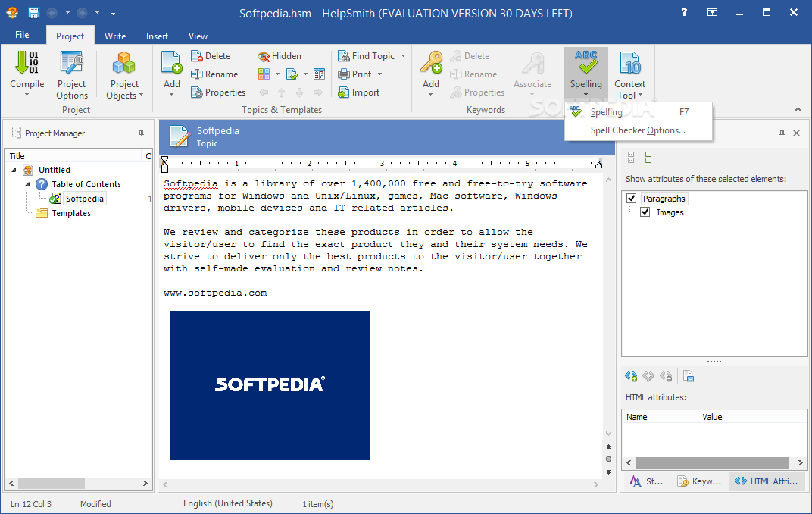Collapse the Table of Contents node

pos(27,184)
